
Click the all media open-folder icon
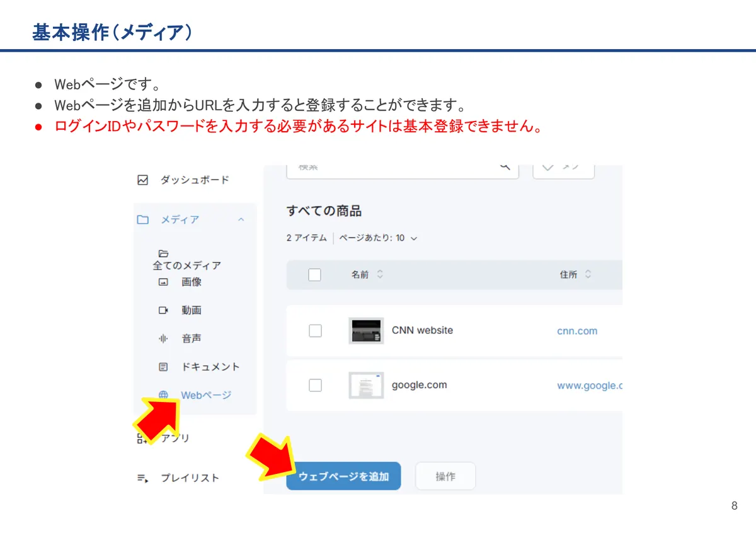(163, 253)
